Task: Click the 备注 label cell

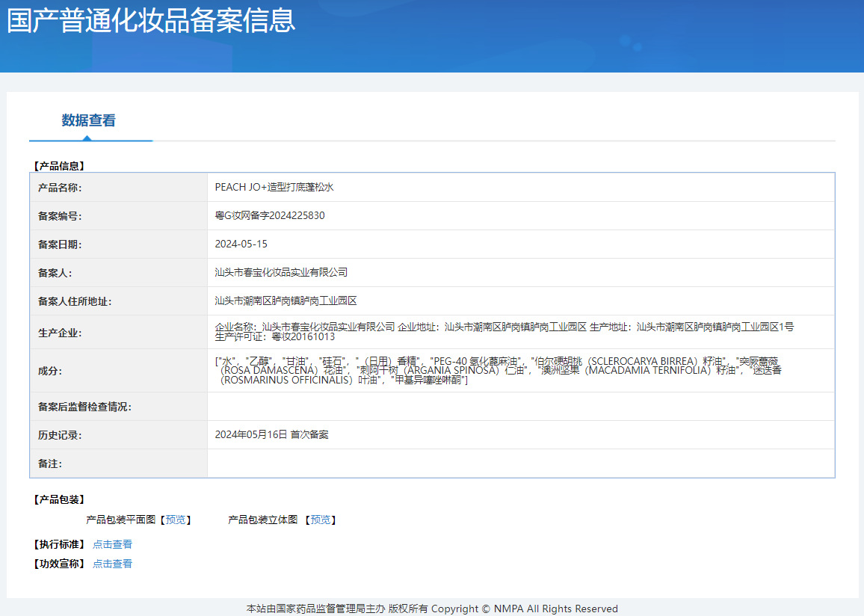Action: click(x=119, y=463)
